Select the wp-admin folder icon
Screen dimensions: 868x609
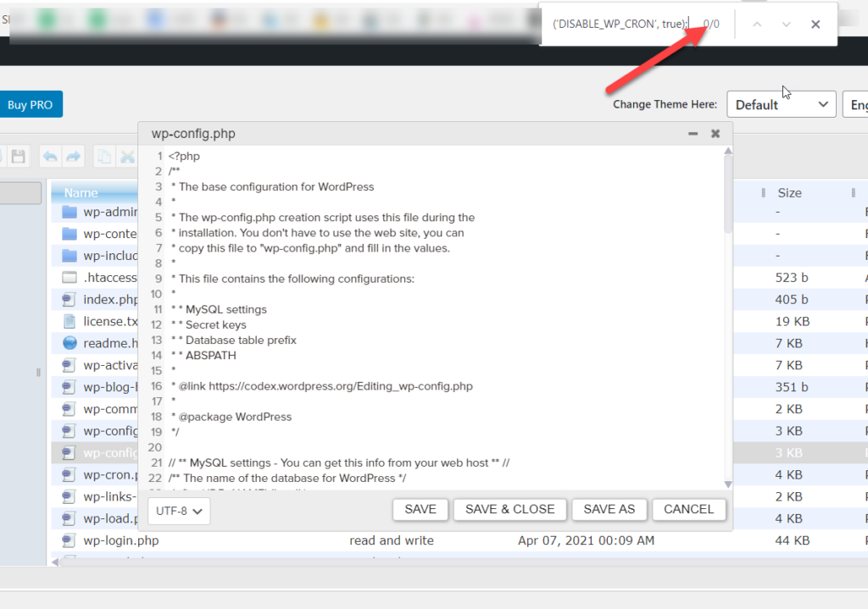pos(70,212)
